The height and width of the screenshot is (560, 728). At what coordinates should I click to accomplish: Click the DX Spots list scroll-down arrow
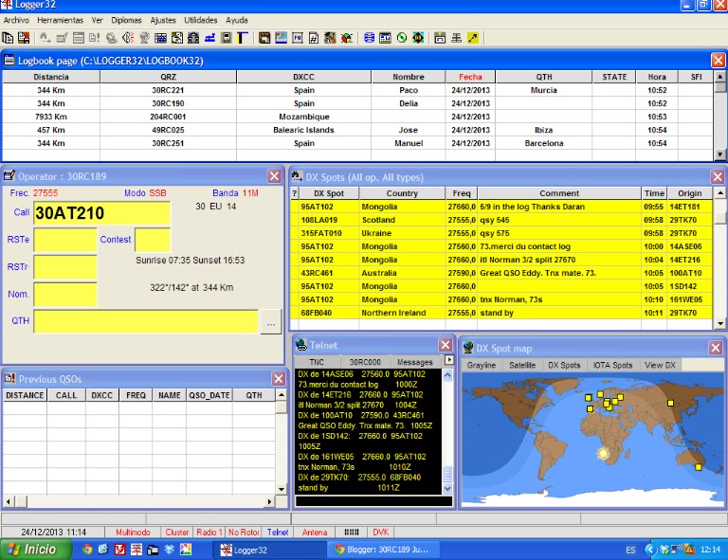[719, 323]
